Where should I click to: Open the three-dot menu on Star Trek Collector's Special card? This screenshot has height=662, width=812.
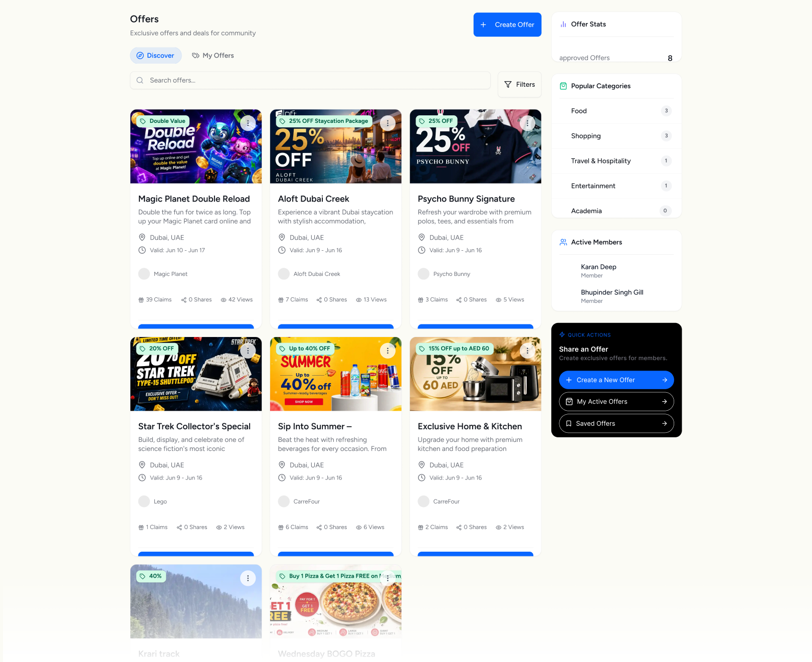point(248,351)
